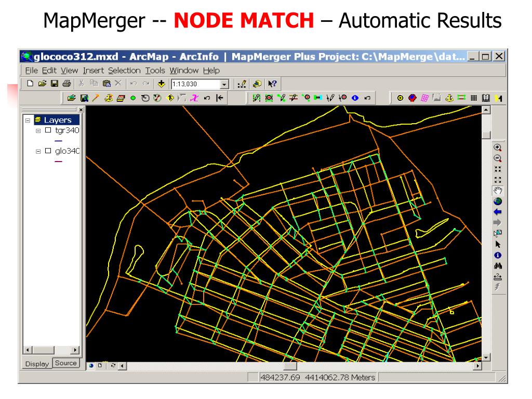Collapse the Layers data frame tree
Screen dimensions: 532x399
(x=28, y=120)
